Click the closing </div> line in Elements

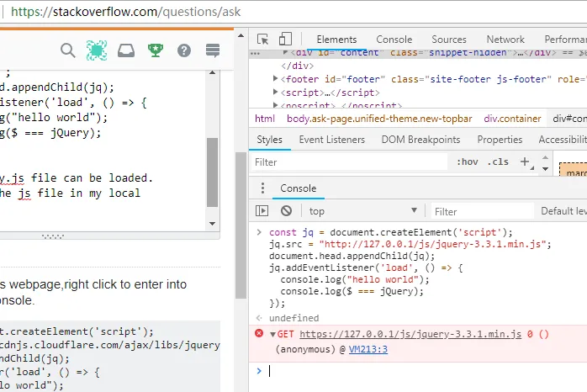click(x=298, y=66)
